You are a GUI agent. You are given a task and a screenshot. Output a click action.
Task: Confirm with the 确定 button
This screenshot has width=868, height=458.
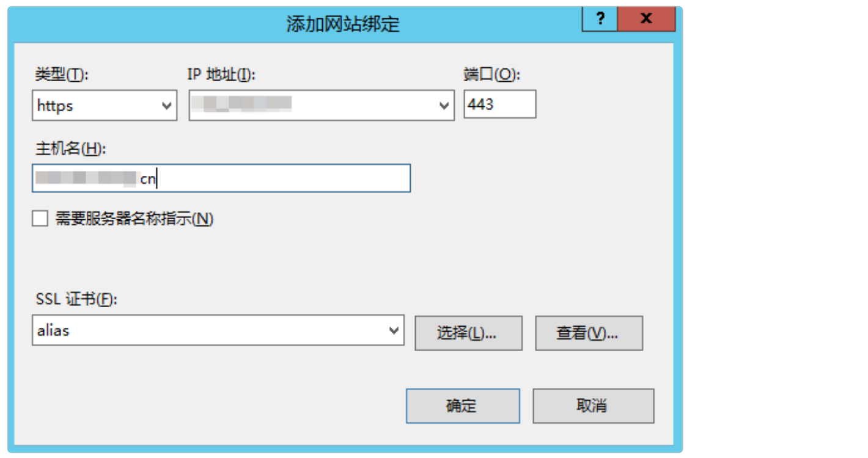point(463,406)
